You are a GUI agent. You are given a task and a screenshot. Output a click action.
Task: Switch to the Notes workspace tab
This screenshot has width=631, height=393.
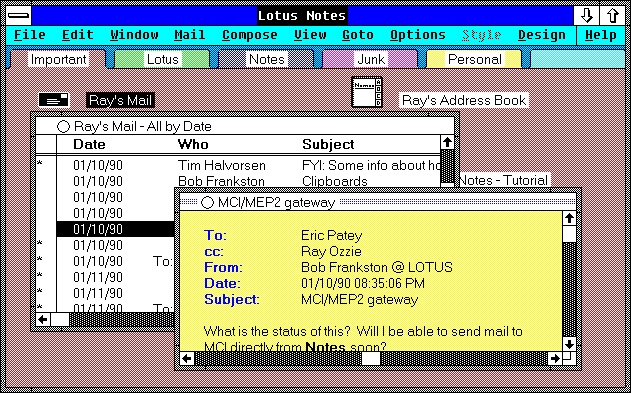tap(266, 60)
